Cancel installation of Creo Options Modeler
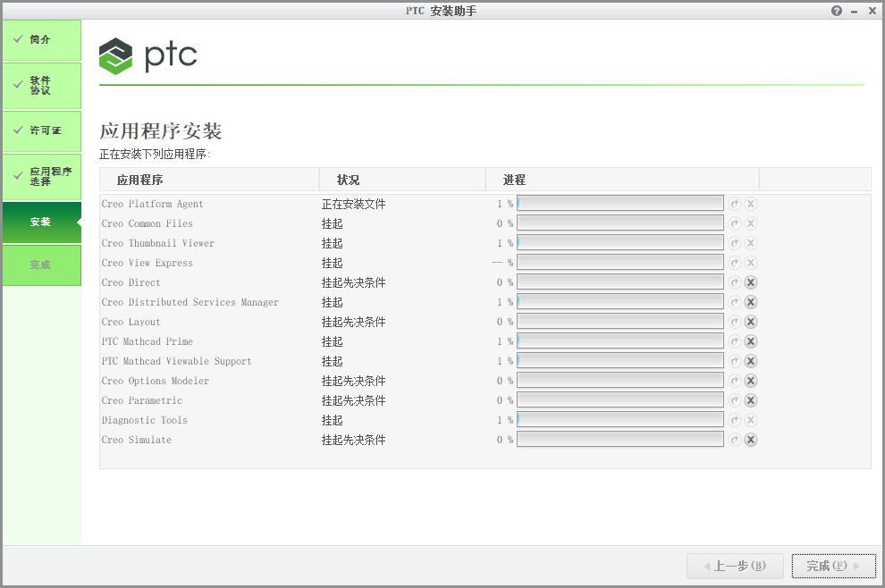885x588 pixels. (751, 381)
